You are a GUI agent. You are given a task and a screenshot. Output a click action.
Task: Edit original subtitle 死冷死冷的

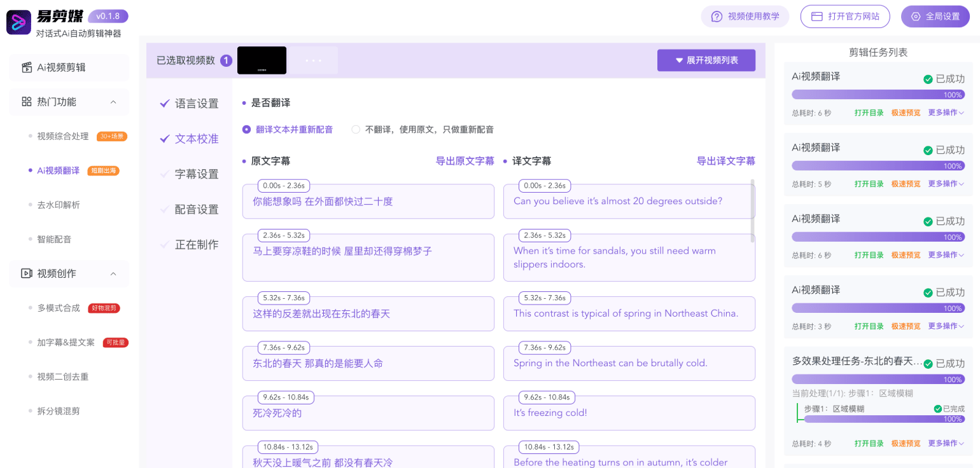pyautogui.click(x=368, y=413)
